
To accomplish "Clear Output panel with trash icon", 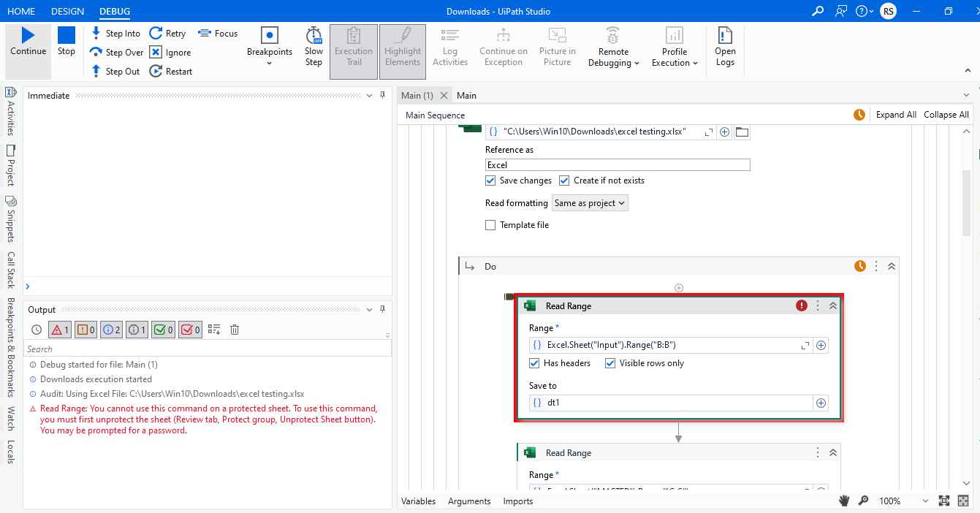I will [x=235, y=330].
